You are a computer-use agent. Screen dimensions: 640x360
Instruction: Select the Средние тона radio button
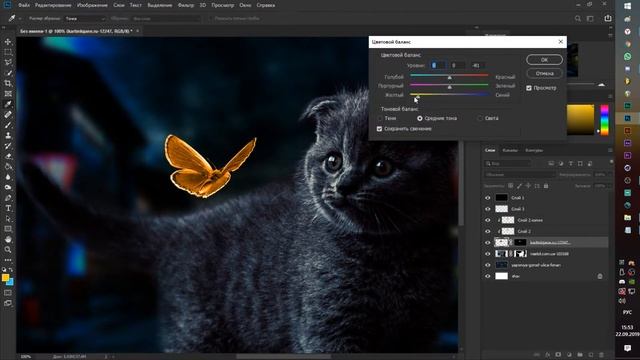[420, 118]
